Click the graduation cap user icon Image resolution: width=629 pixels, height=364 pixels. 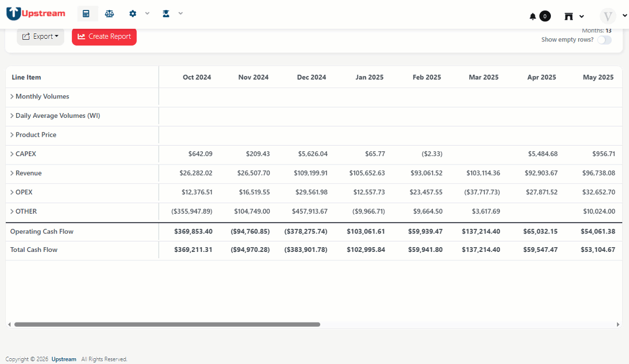tap(166, 14)
